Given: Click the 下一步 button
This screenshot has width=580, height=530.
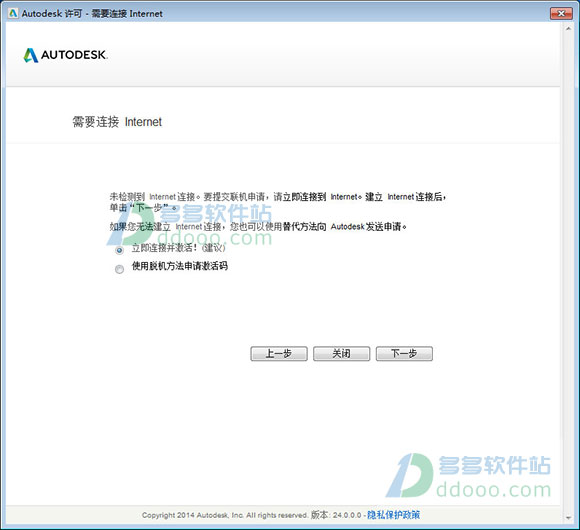Looking at the screenshot, I should point(404,354).
